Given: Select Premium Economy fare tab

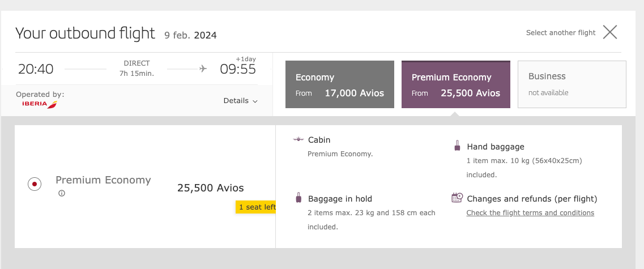Looking at the screenshot, I should [455, 84].
